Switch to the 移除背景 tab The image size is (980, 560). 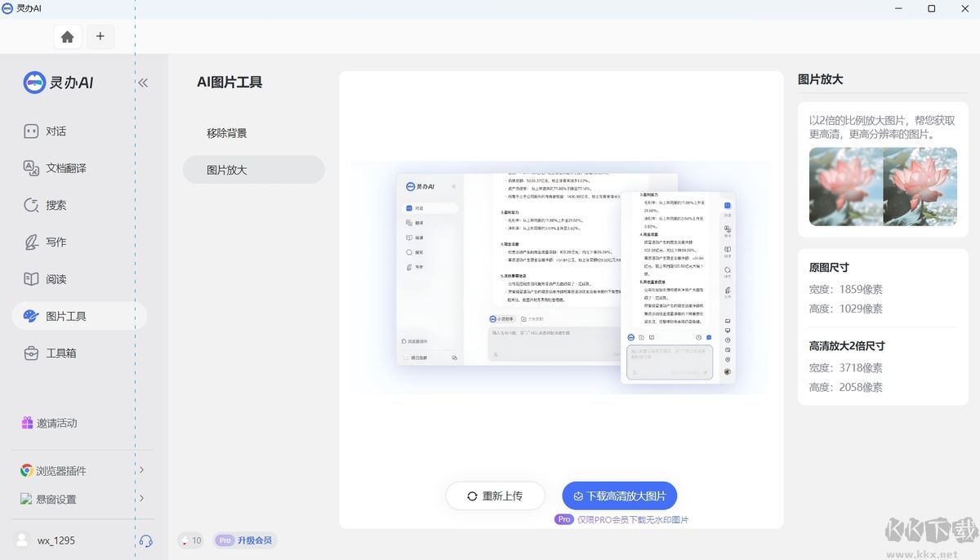[x=226, y=132]
